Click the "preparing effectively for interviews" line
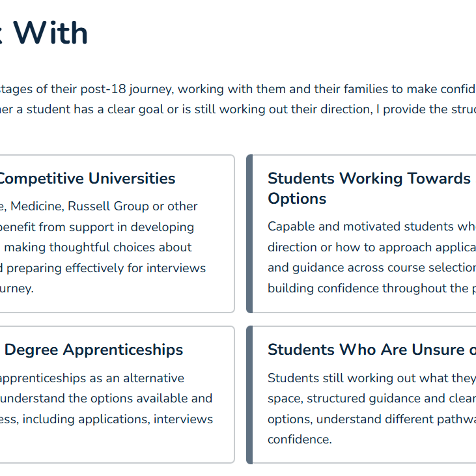476x476 pixels. [x=104, y=268]
